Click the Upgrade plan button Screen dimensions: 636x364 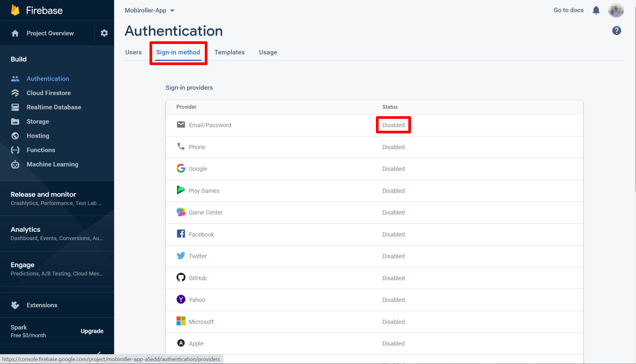(x=92, y=331)
